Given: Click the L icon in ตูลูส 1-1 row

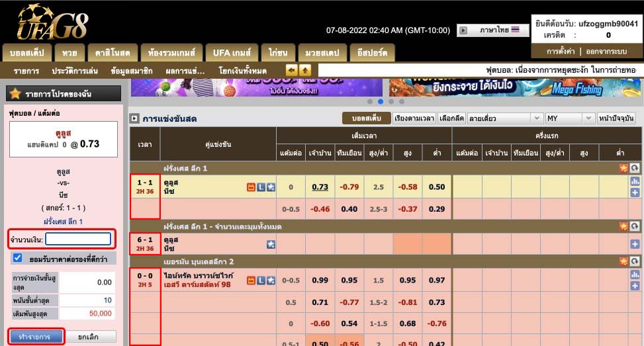Looking at the screenshot, I should [261, 187].
